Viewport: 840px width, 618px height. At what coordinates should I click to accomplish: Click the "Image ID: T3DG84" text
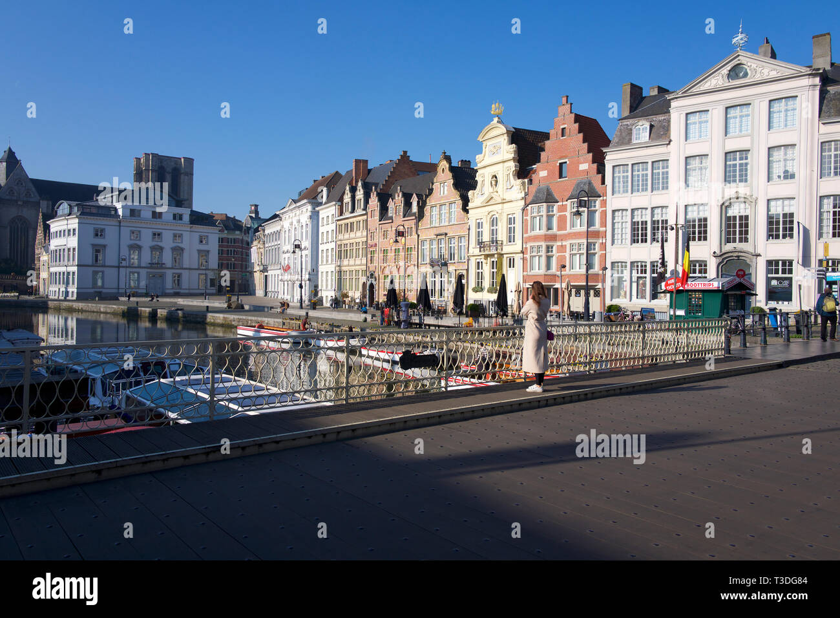(x=777, y=581)
